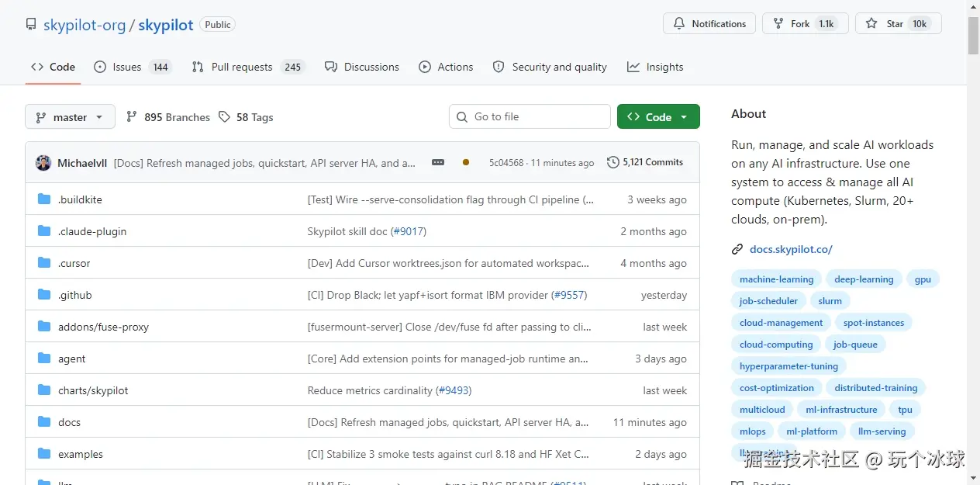Visit the docs.skypilot.co website link
The width and height of the screenshot is (980, 485).
point(791,249)
